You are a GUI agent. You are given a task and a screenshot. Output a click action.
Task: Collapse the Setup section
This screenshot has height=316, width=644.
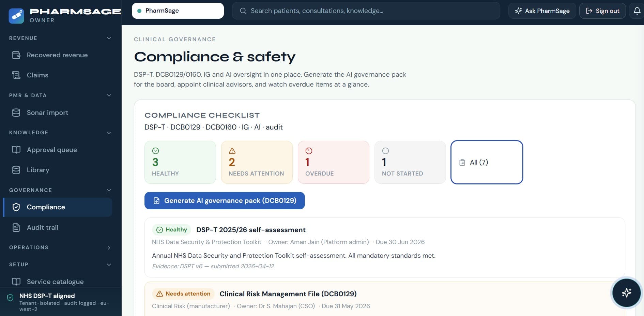109,265
